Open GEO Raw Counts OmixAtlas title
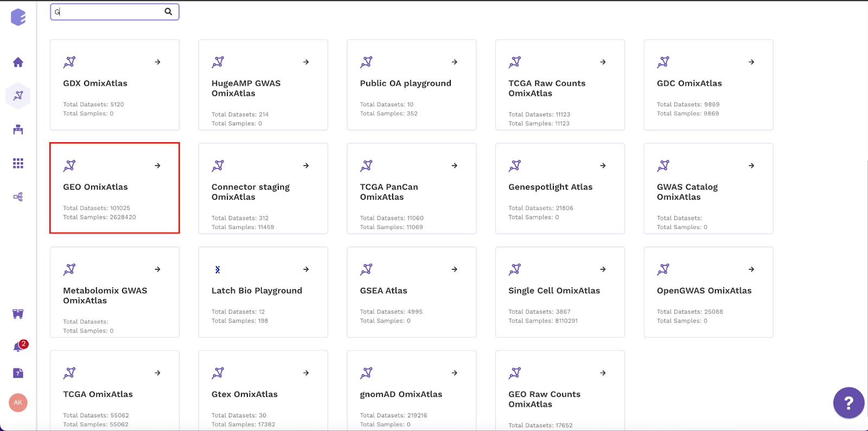The width and height of the screenshot is (868, 431). coord(544,399)
